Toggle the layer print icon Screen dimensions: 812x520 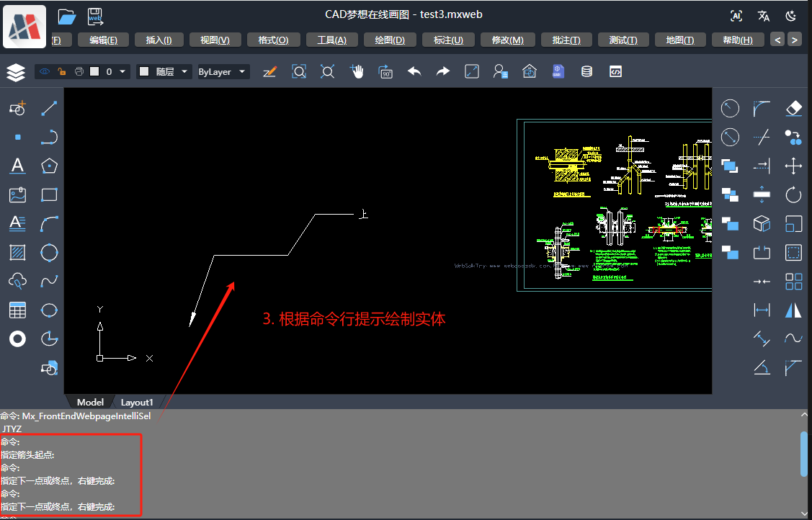79,71
